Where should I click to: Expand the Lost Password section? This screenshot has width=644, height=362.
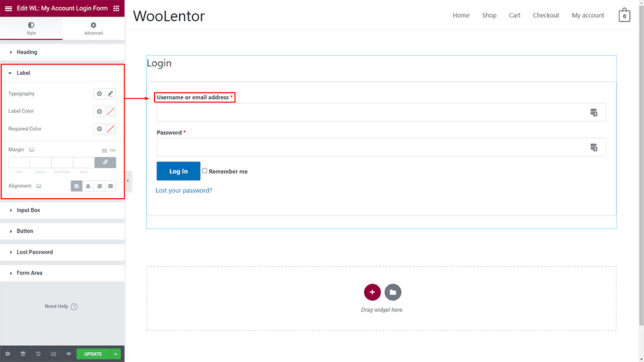(34, 252)
